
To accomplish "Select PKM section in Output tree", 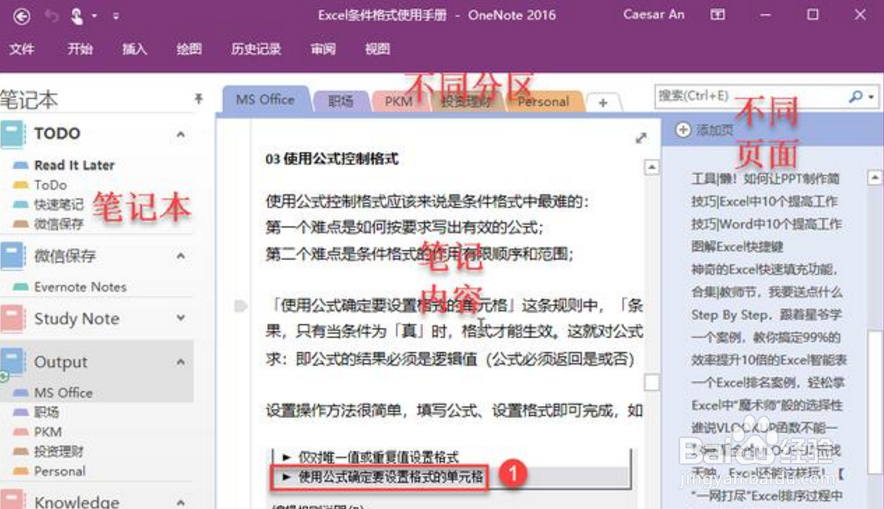I will [48, 432].
